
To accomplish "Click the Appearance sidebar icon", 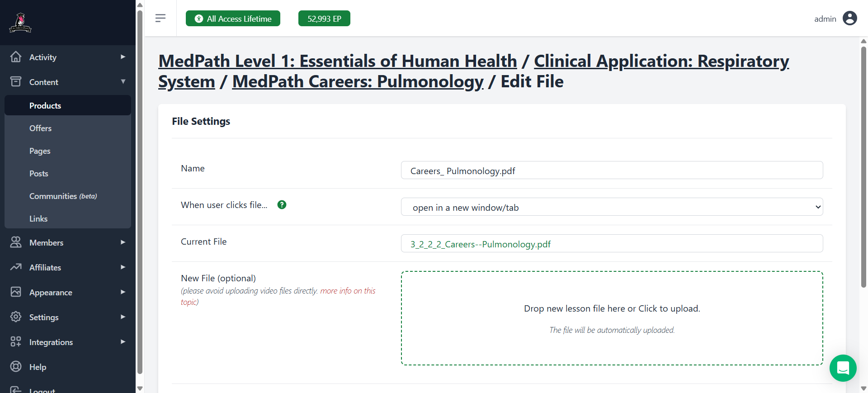I will tap(15, 292).
